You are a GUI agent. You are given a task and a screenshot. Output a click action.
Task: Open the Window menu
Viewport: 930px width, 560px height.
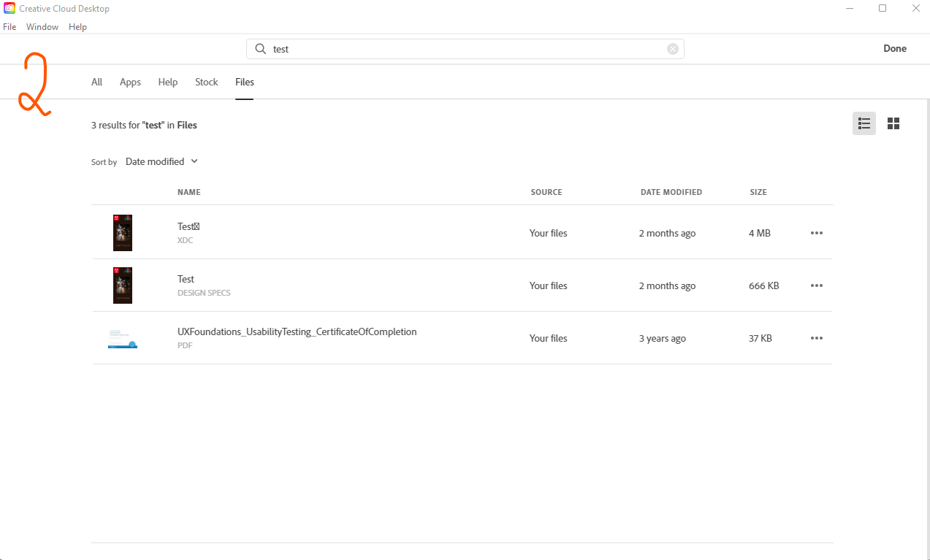42,26
